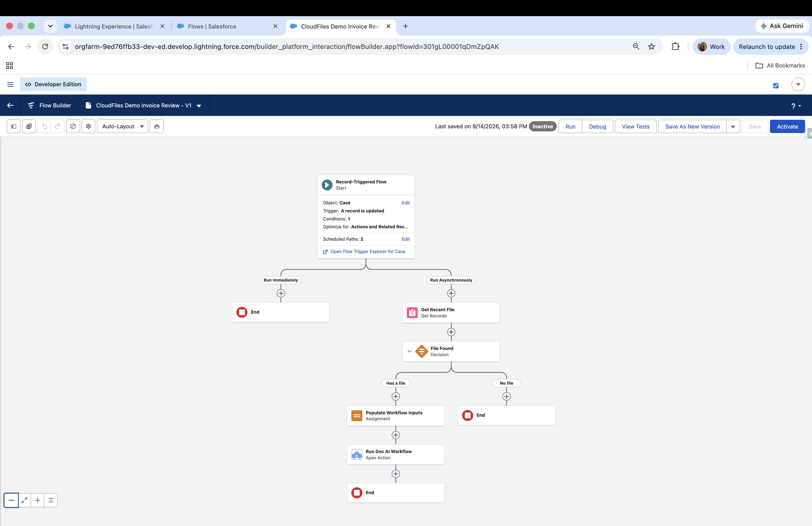Open Chrome extensions puzzle icon
The image size is (812, 526).
[675, 47]
